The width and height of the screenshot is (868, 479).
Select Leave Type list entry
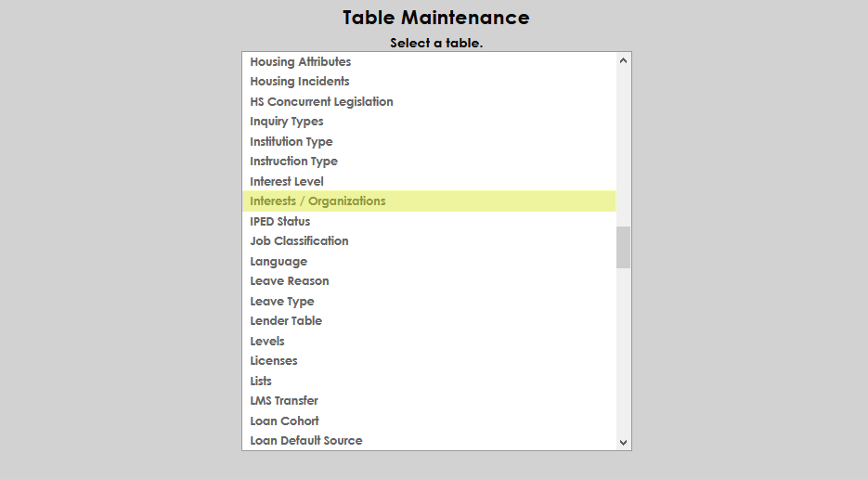282,302
